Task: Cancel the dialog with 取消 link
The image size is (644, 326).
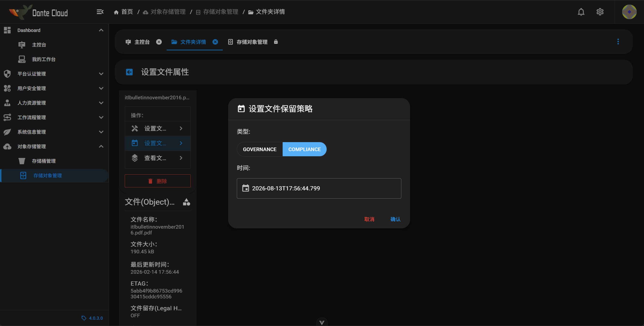Action: point(369,219)
